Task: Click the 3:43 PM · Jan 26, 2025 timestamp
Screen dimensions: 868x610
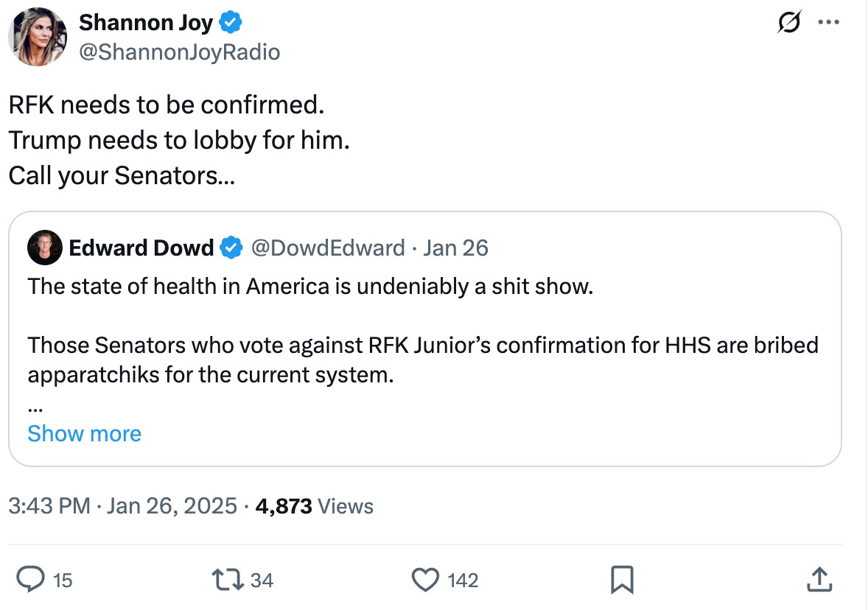Action: [122, 506]
